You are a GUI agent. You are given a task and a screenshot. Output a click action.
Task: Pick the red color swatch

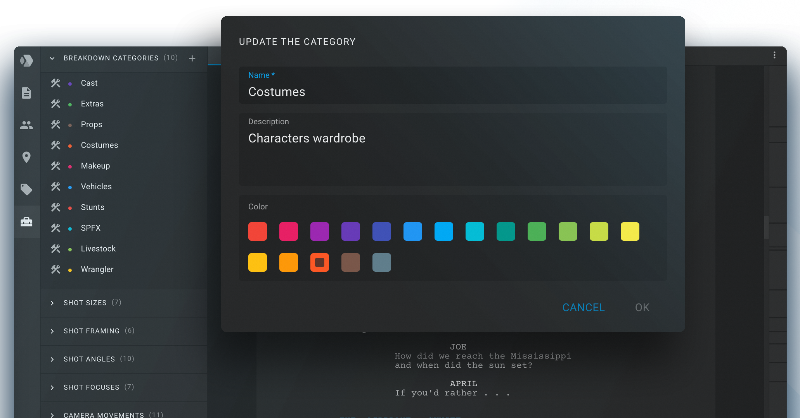(x=258, y=231)
